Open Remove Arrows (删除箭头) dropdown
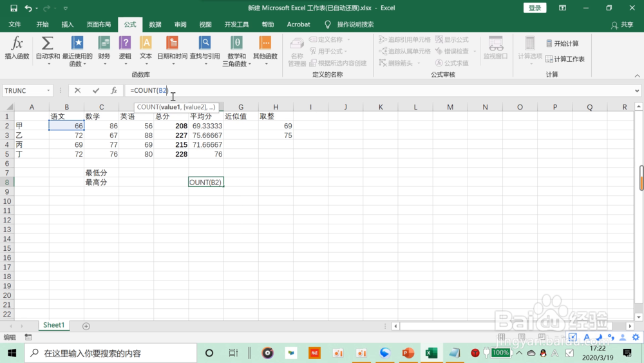Viewport: 644px width, 363px height. click(x=419, y=63)
